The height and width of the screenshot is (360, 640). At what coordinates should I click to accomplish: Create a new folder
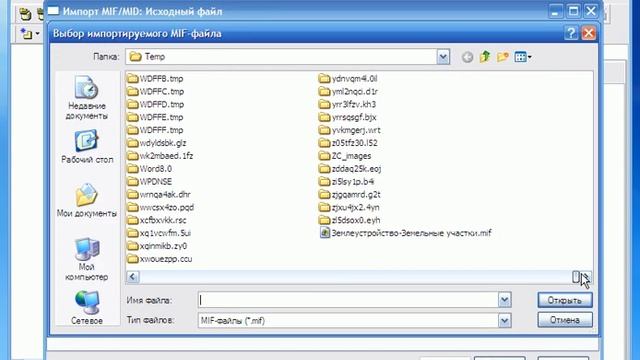(503, 57)
